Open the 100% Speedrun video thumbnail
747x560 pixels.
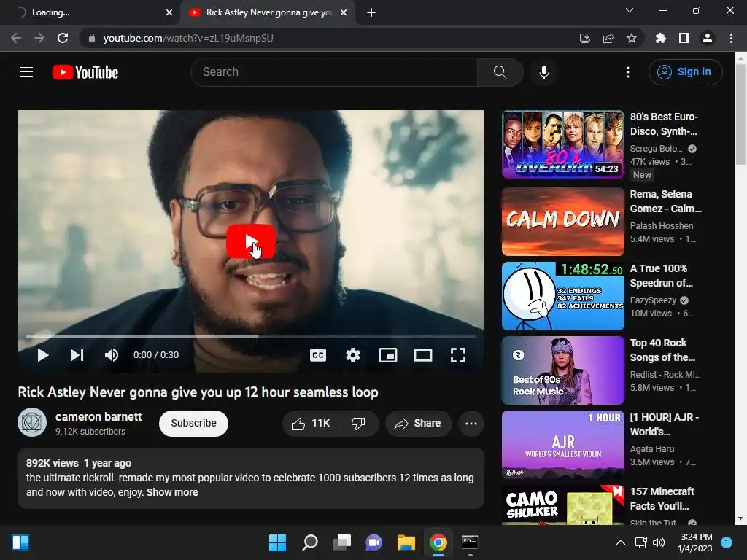point(562,296)
